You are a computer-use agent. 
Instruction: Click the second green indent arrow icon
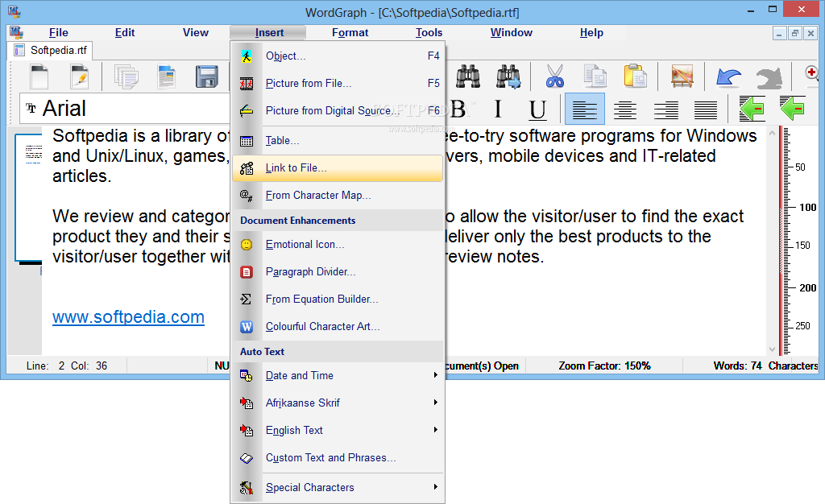pos(793,109)
